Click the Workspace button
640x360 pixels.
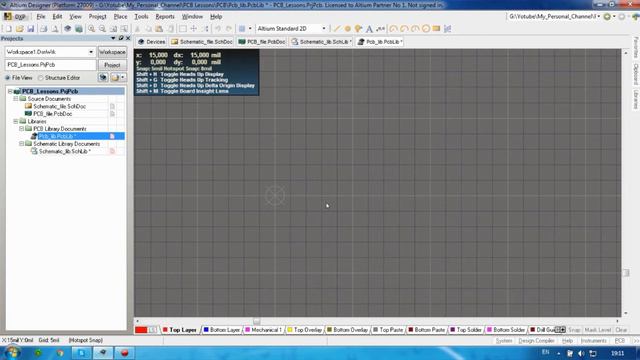(x=112, y=52)
